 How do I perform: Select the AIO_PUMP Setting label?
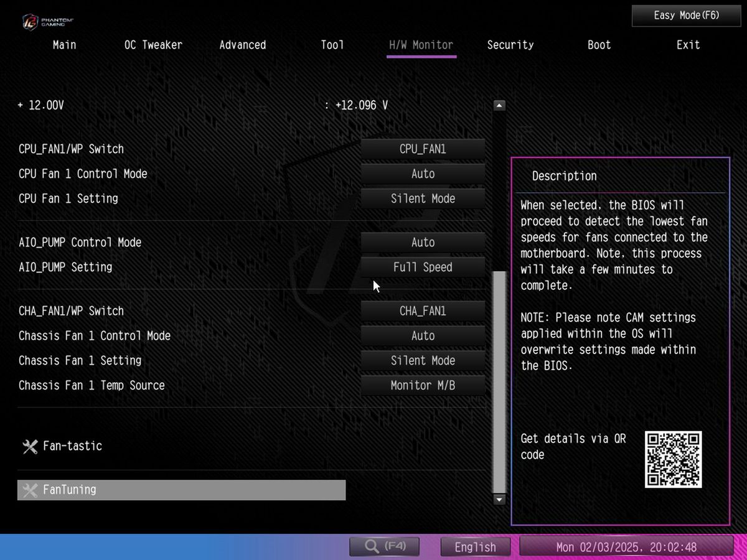[65, 268]
